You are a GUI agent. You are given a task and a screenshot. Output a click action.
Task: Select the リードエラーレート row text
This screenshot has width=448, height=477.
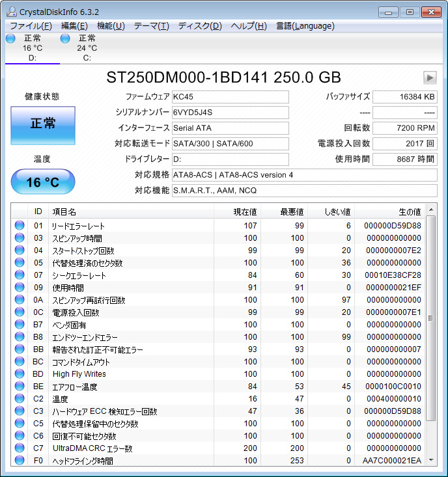point(79,226)
